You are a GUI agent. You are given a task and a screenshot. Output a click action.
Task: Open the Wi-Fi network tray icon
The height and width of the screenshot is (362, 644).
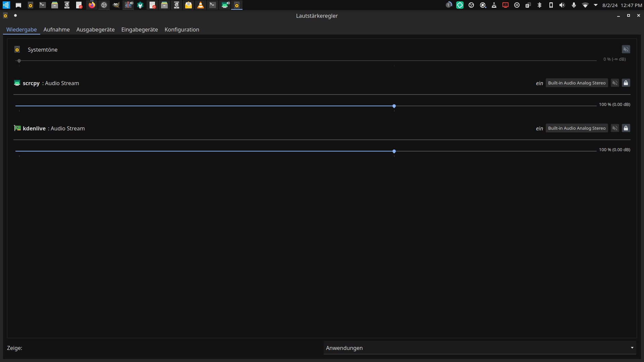tap(585, 5)
